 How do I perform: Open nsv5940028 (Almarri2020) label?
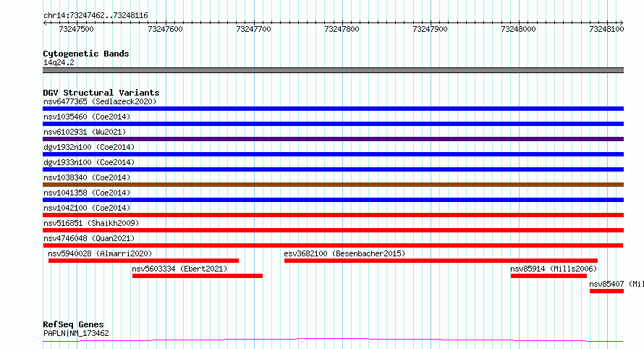click(x=100, y=253)
